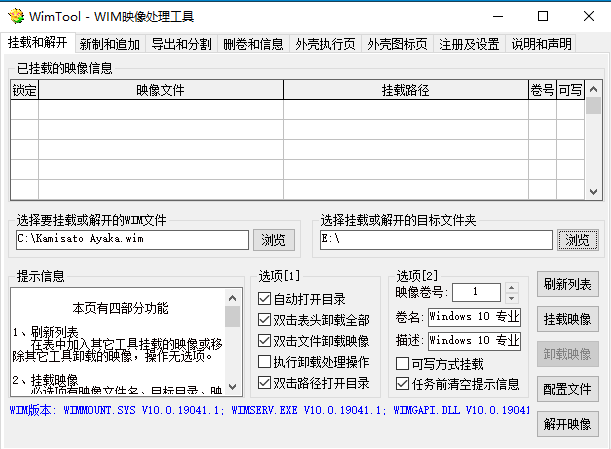Screen dimensions: 611x449
Task: Decrease the 映像卷号 value with down arrow
Action: tap(512, 298)
